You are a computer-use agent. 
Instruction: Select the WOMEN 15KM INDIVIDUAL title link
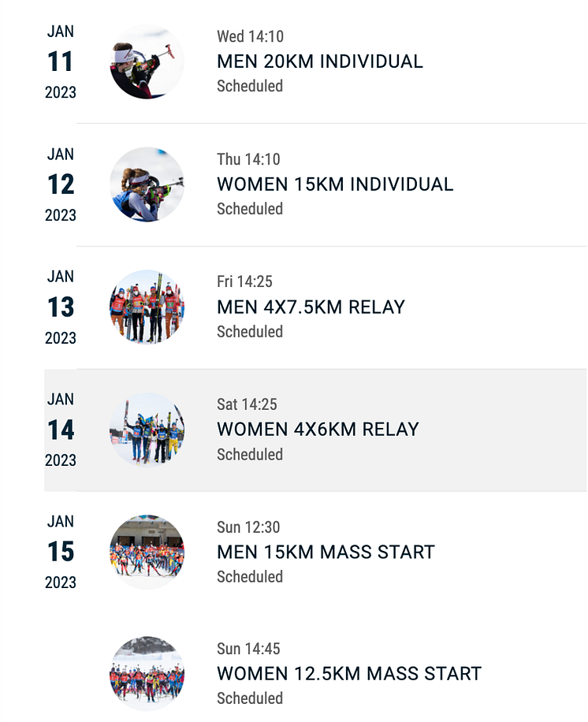click(x=335, y=184)
